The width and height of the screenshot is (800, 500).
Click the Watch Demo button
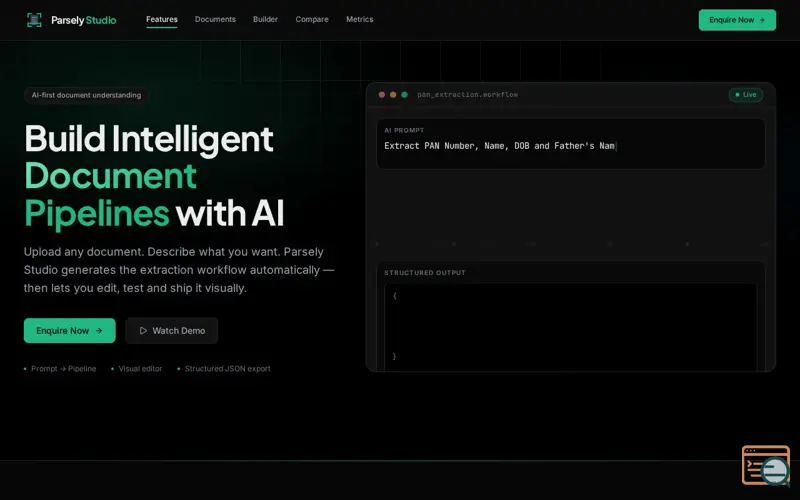172,331
